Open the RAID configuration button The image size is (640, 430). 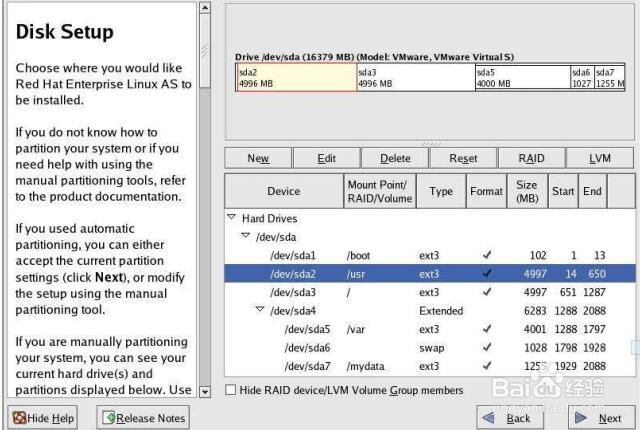[531, 158]
